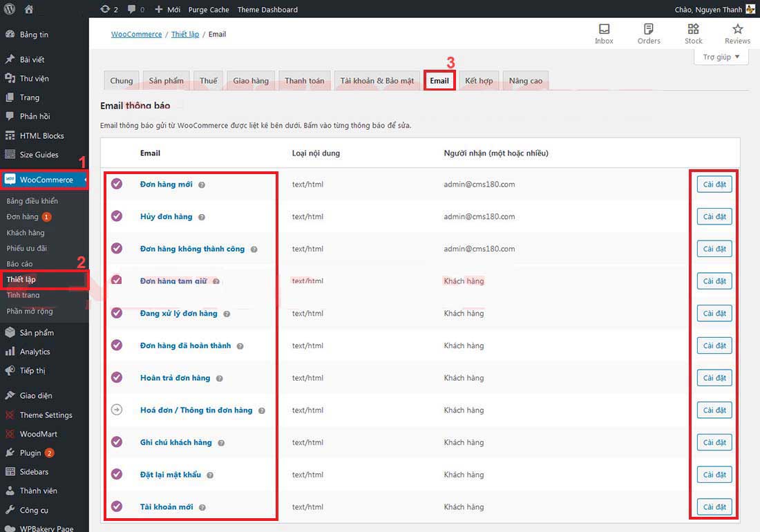Click the Thư viện media icon
Image resolution: width=760 pixels, height=532 pixels.
point(10,78)
